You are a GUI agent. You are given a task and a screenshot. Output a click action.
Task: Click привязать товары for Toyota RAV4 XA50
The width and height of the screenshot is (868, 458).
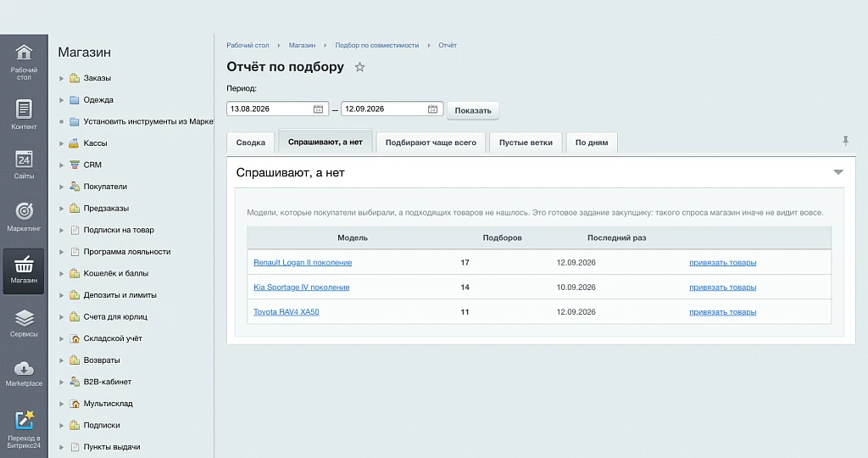click(722, 312)
